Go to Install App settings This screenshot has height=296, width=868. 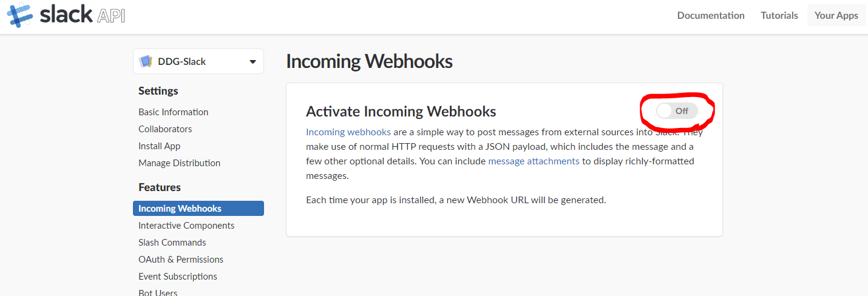coord(159,146)
